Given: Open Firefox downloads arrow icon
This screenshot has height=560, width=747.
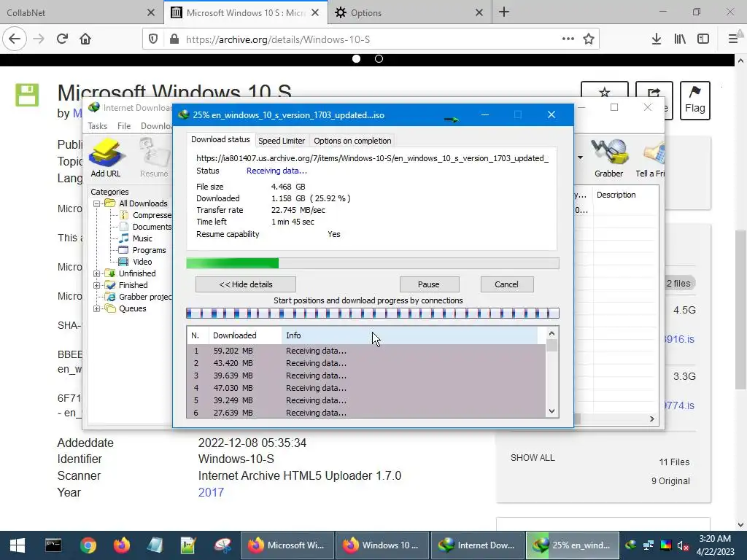Looking at the screenshot, I should [656, 39].
